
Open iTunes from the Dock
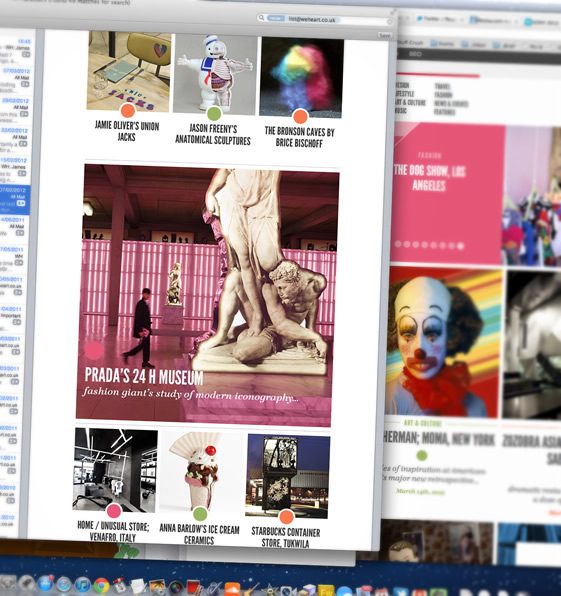[82, 585]
